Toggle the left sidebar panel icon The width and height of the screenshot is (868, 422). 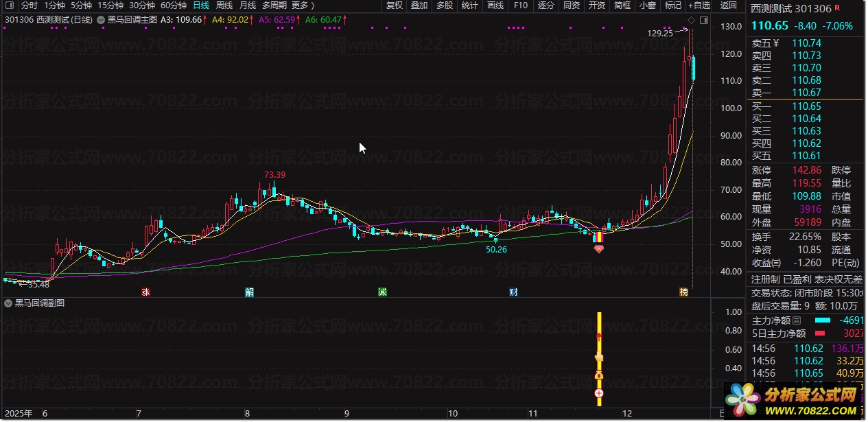[9, 5]
